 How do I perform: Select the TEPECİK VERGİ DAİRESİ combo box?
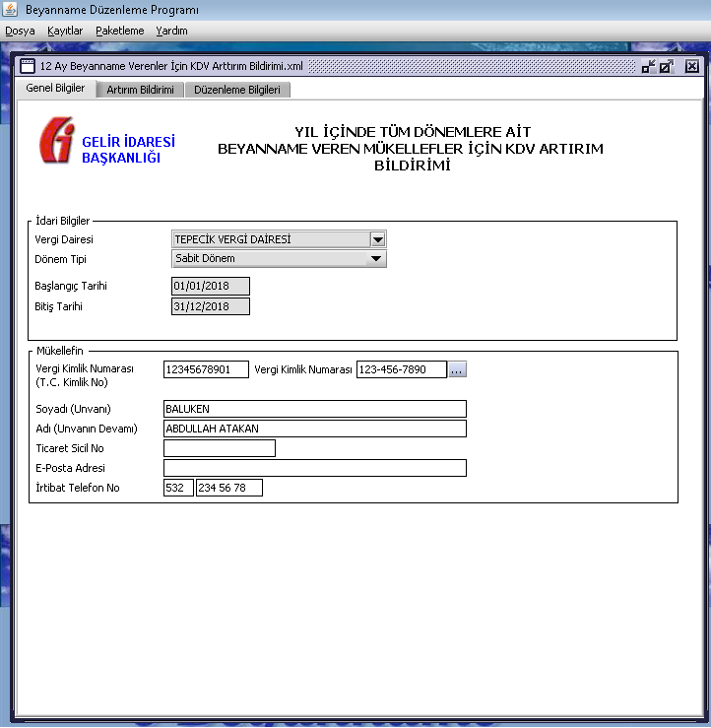click(x=279, y=239)
